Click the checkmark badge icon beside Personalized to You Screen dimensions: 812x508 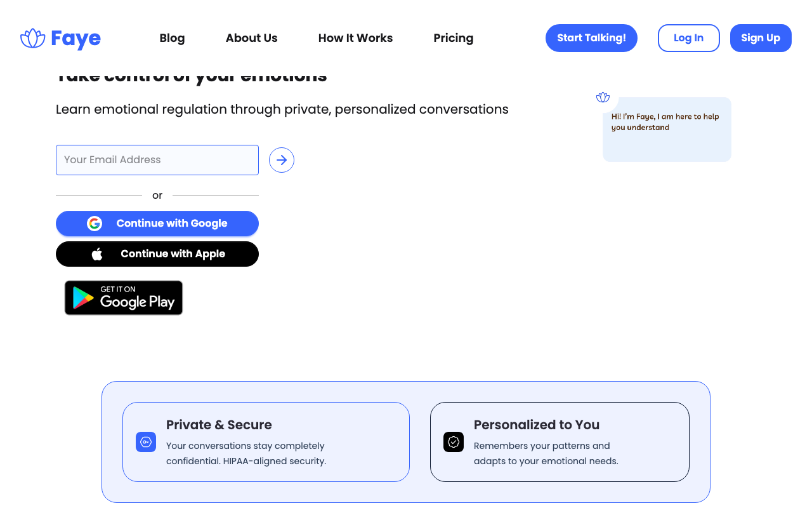[x=454, y=442]
